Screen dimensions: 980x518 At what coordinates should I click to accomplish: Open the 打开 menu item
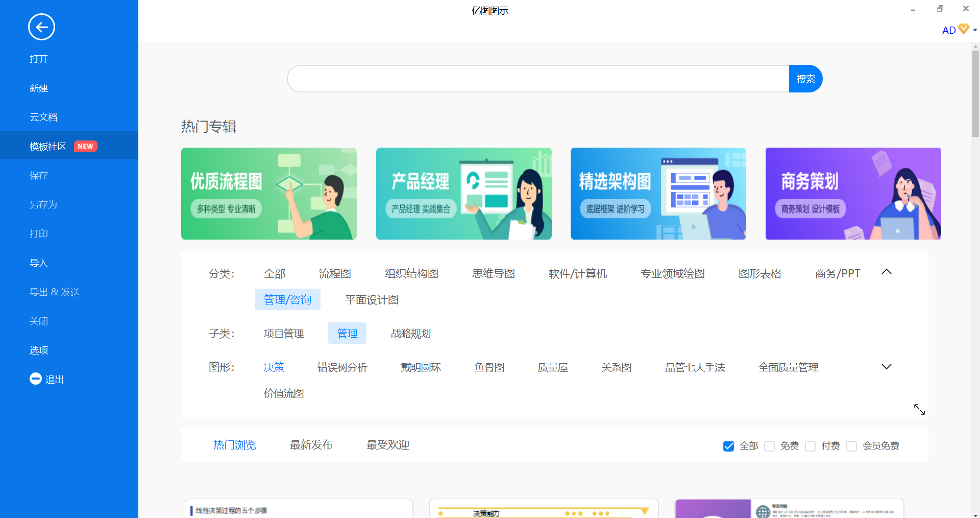39,59
